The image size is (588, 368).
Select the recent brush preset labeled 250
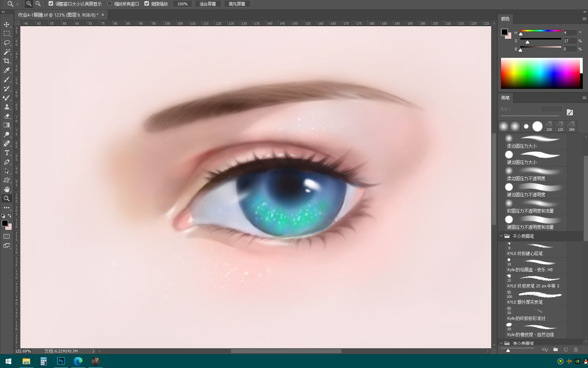[549, 126]
